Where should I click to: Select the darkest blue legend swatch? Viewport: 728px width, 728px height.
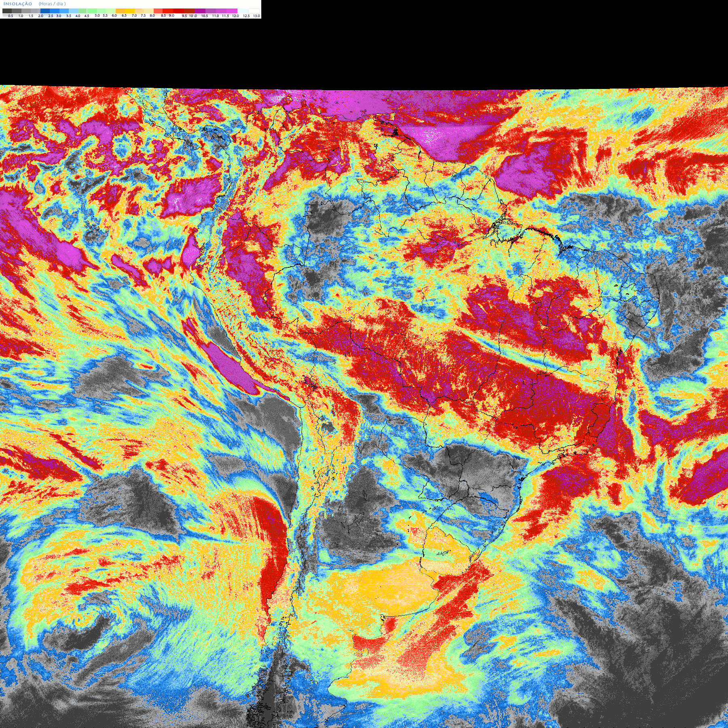[x=45, y=11]
